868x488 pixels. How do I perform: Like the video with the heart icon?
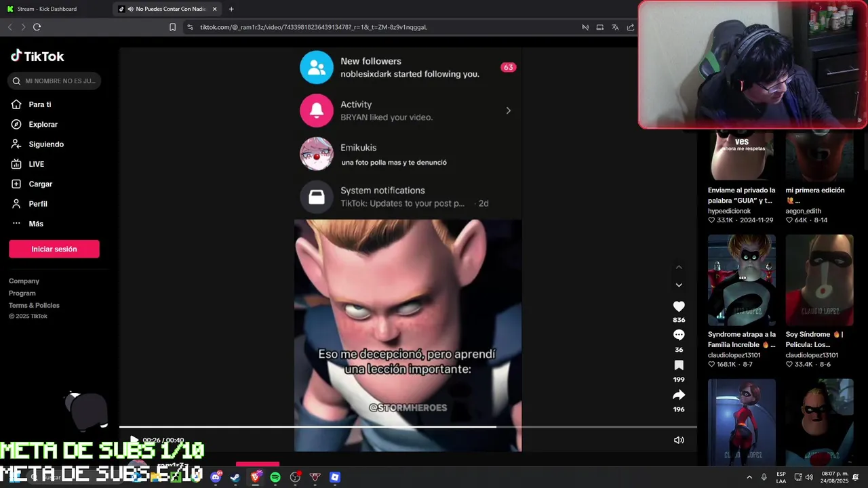(679, 306)
